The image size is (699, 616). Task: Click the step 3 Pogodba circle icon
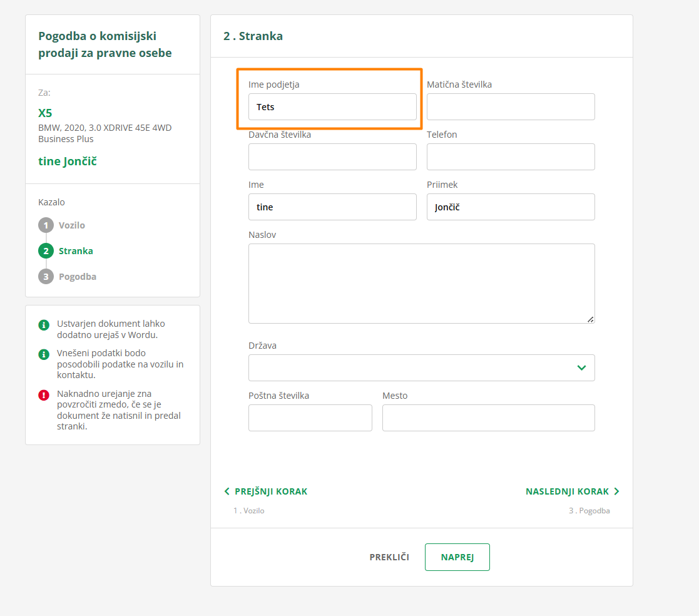(x=46, y=277)
